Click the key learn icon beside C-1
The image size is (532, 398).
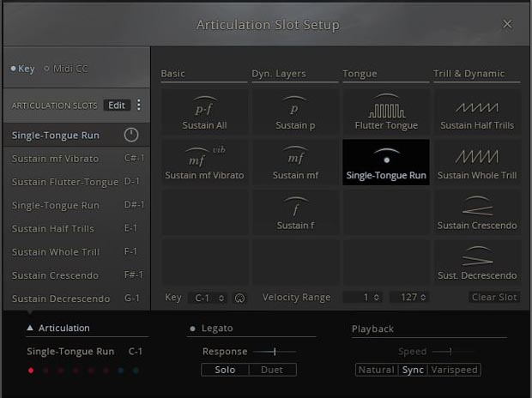(x=239, y=298)
